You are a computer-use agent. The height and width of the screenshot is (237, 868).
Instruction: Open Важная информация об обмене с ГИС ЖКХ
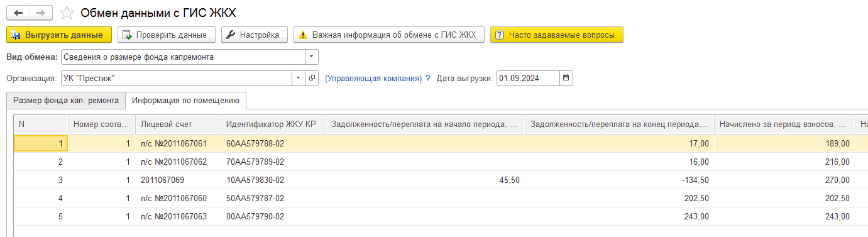[x=389, y=35]
